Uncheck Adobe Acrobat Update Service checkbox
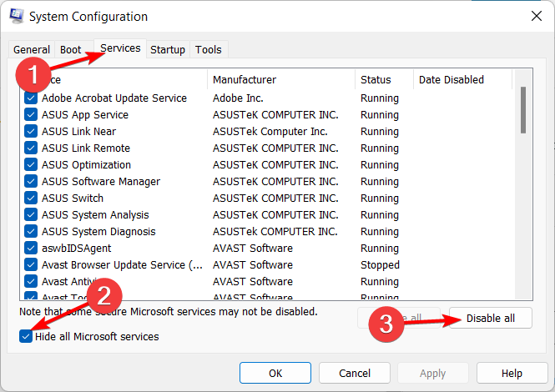Image resolution: width=555 pixels, height=392 pixels. [x=31, y=98]
